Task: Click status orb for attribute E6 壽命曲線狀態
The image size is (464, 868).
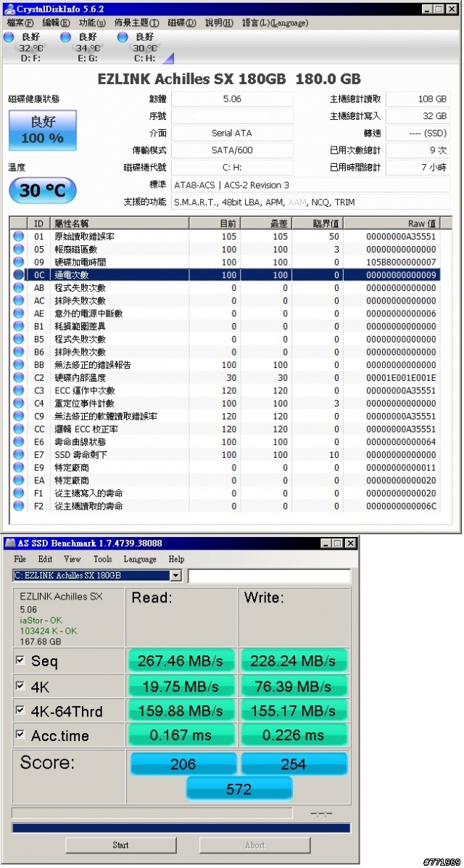Action: [19, 442]
